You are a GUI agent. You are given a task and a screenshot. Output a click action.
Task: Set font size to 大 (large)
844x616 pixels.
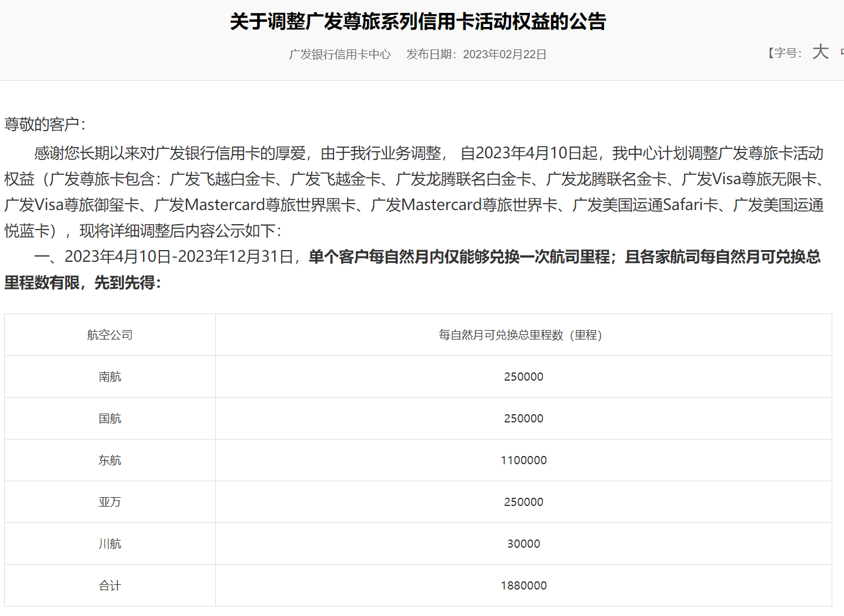pyautogui.click(x=820, y=52)
